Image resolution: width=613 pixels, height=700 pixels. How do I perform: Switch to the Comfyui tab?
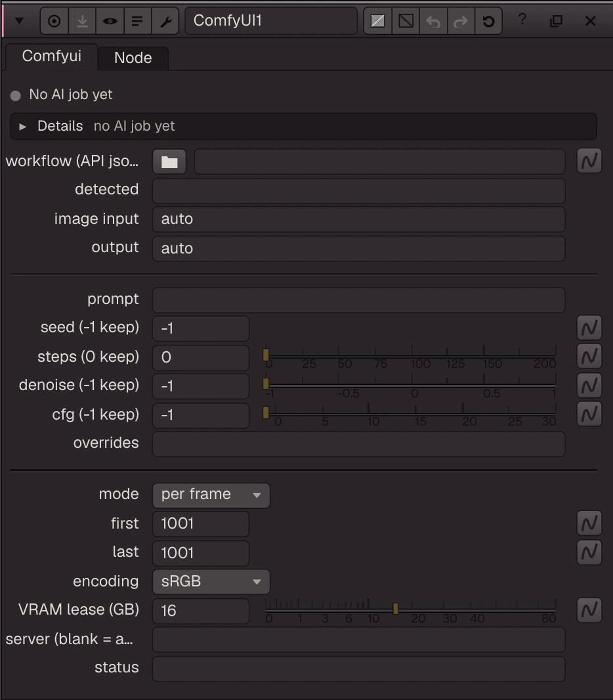pyautogui.click(x=52, y=56)
